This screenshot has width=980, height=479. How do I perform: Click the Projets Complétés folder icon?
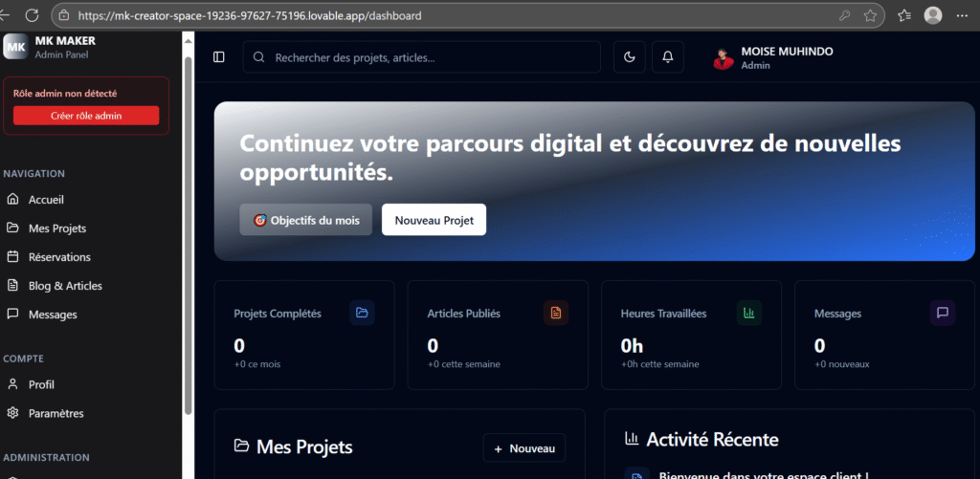(362, 313)
